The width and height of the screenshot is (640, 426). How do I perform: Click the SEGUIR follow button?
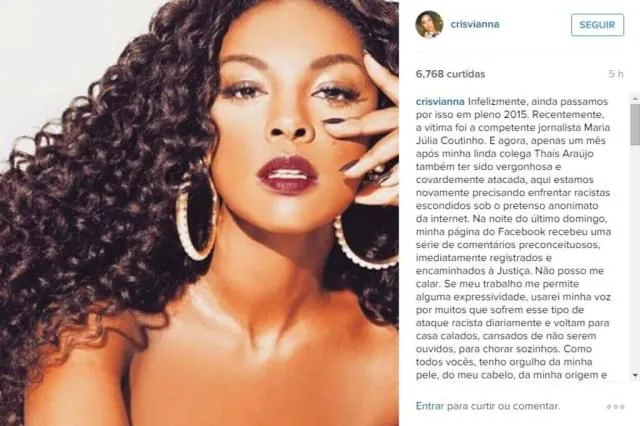(597, 25)
